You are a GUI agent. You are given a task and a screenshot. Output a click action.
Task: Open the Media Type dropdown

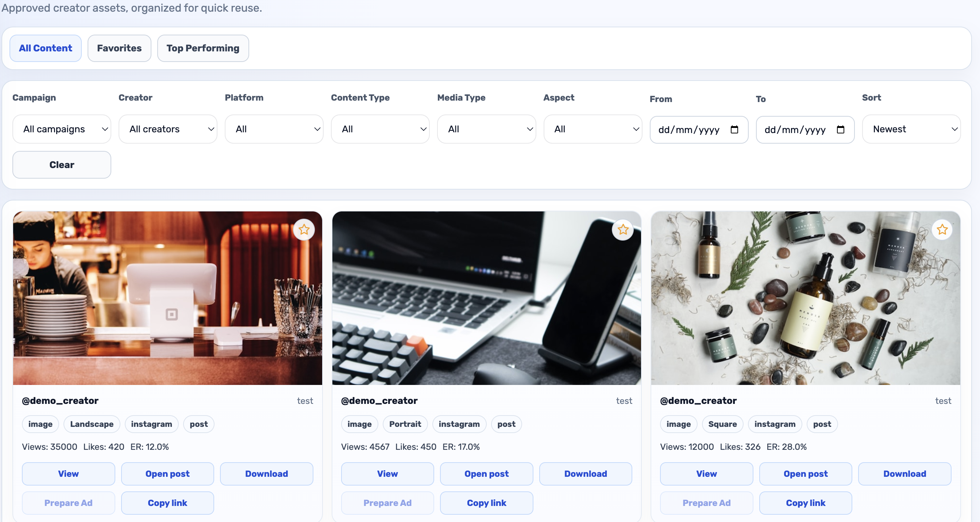click(487, 129)
